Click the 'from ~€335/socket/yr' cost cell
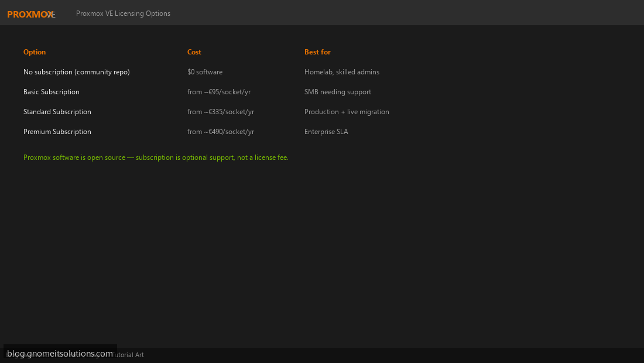The height and width of the screenshot is (363, 644). (221, 112)
